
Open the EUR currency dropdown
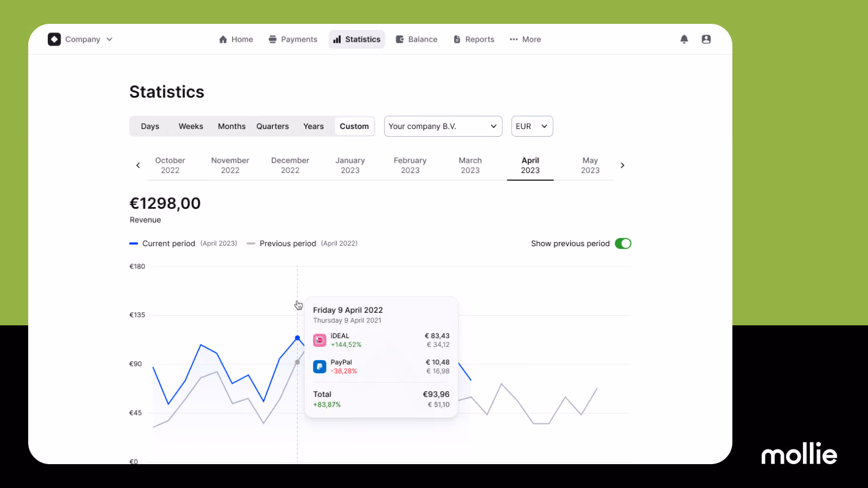pyautogui.click(x=532, y=126)
